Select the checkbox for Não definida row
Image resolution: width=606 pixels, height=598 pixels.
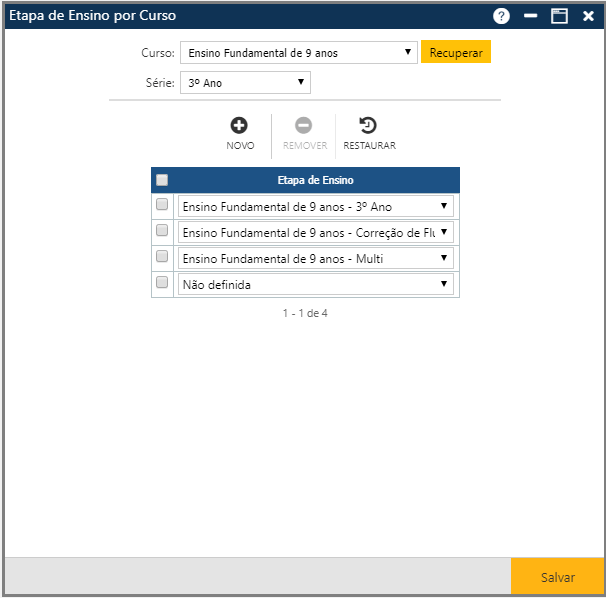(162, 283)
